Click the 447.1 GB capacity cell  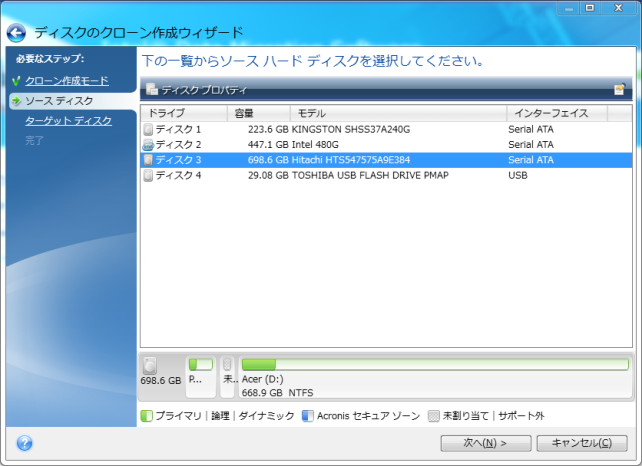(x=268, y=145)
